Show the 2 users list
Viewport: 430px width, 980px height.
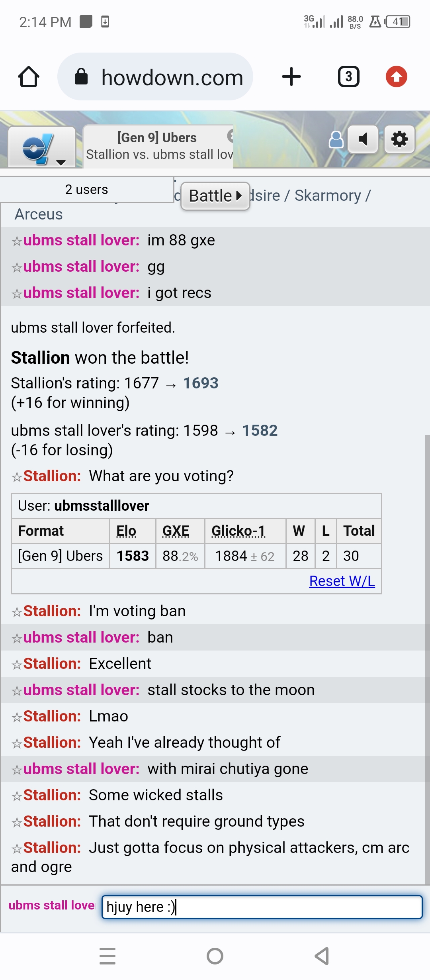[x=86, y=190]
